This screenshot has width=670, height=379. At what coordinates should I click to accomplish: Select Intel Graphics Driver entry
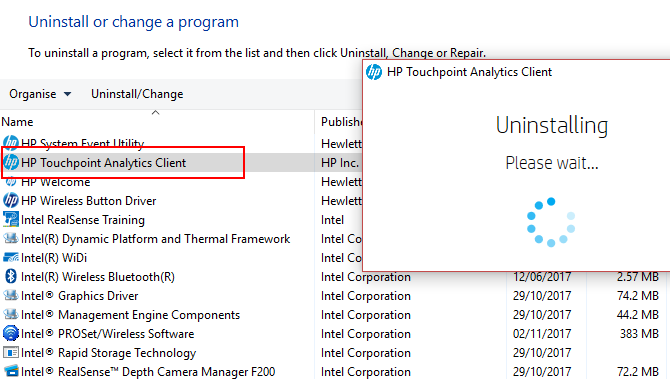click(79, 296)
